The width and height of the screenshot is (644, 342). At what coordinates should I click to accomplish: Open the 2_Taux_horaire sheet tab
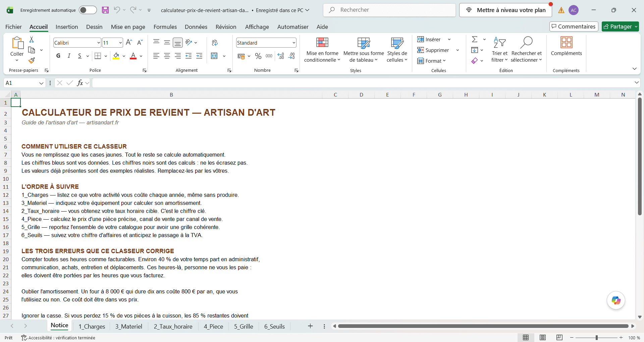(173, 326)
